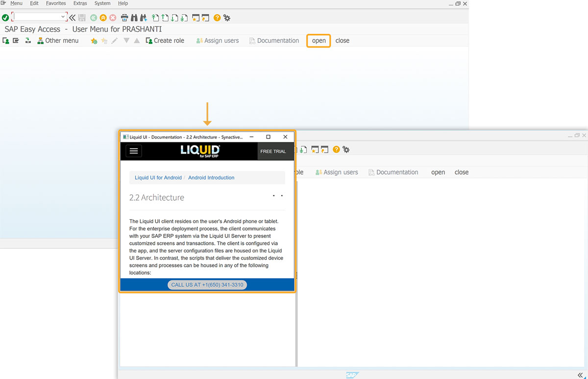The height and width of the screenshot is (379, 588).
Task: Click the green Back arrow icon
Action: (94, 18)
